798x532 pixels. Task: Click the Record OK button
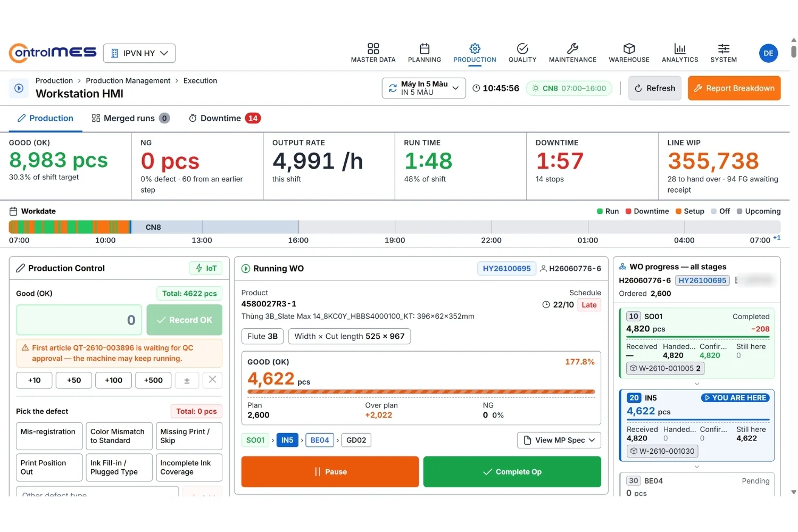click(x=185, y=320)
